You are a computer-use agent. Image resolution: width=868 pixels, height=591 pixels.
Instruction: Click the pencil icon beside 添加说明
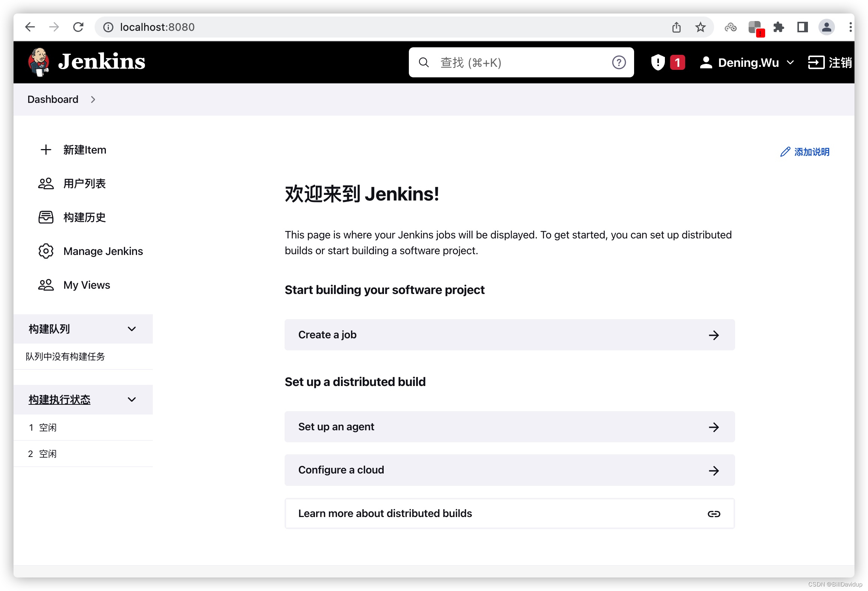point(785,152)
